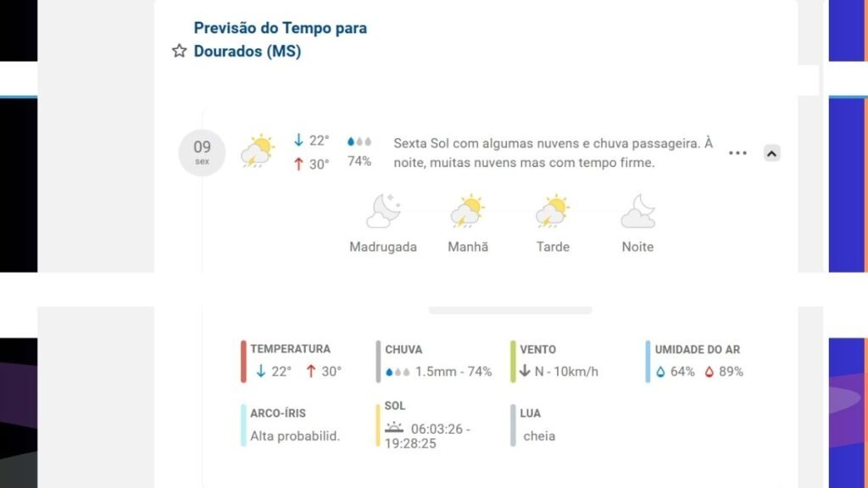Click the blue minimum humidity drop icon
This screenshot has height=488, width=868.
660,371
